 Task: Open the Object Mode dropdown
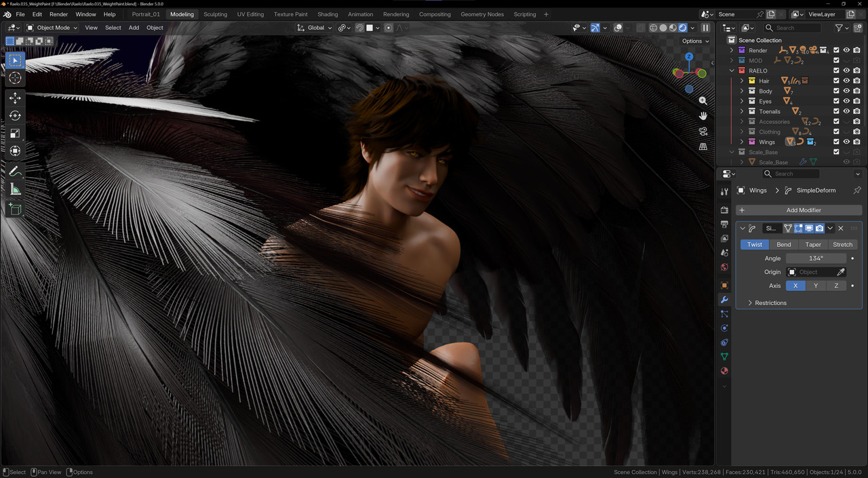pos(52,28)
